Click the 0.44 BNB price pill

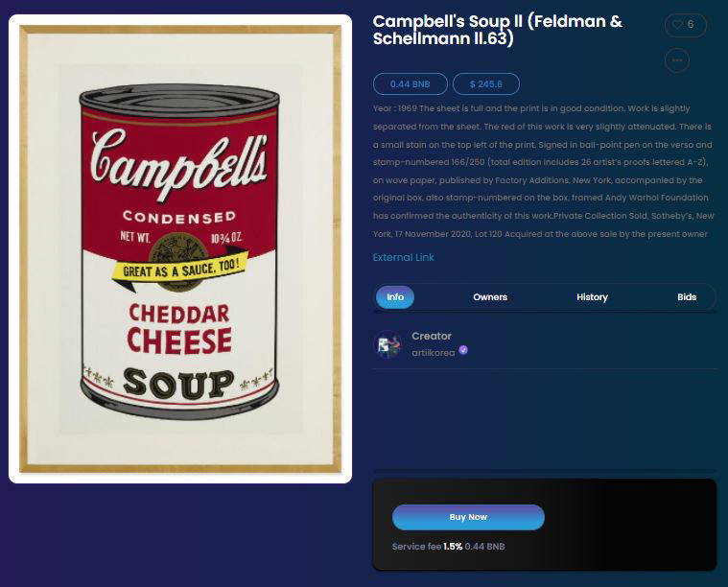tap(410, 84)
